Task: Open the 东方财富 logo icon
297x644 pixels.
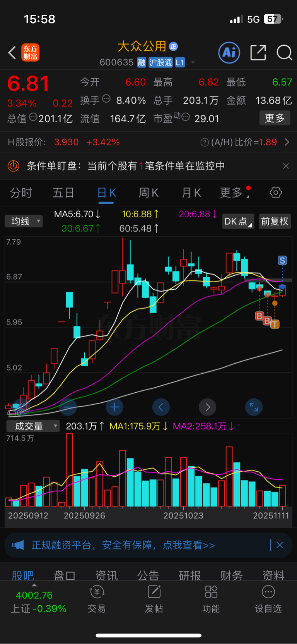Action: pos(30,53)
